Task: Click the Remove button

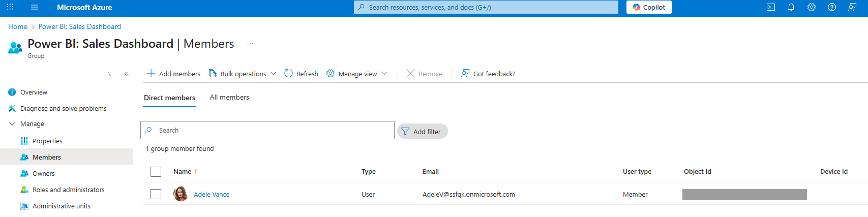Action: pos(425,74)
